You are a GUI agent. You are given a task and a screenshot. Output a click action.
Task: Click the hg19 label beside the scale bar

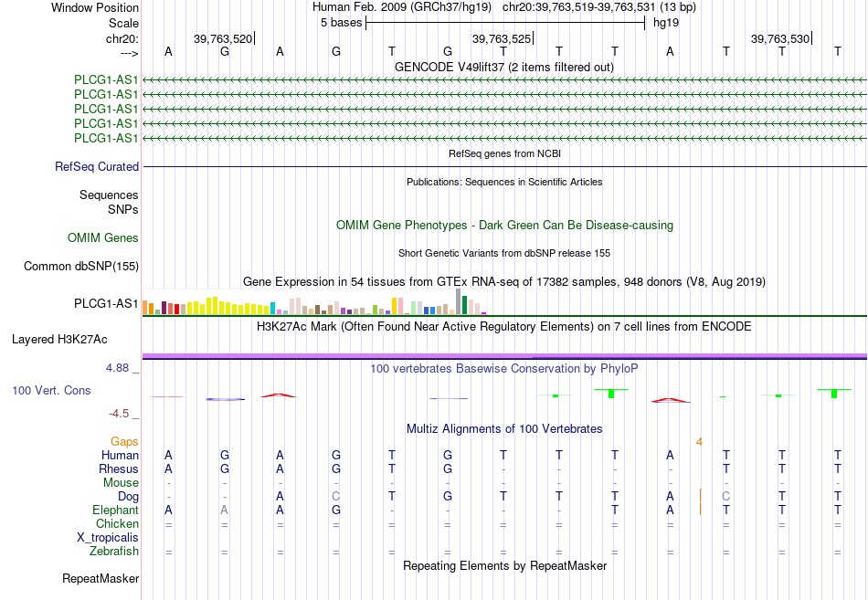pos(666,23)
